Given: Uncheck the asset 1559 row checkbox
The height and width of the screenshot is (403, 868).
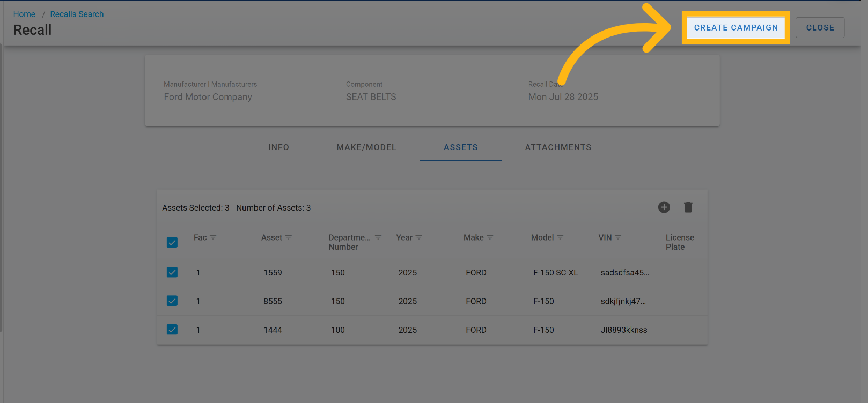Looking at the screenshot, I should click(x=172, y=272).
